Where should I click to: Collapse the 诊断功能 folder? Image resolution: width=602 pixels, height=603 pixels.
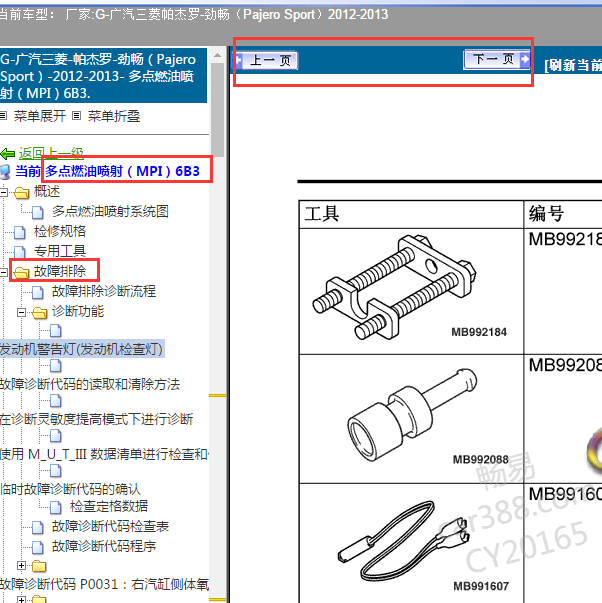pos(22,312)
